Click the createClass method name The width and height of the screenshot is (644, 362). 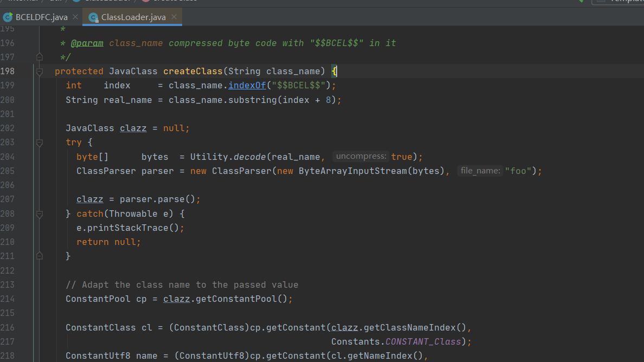[x=192, y=72]
